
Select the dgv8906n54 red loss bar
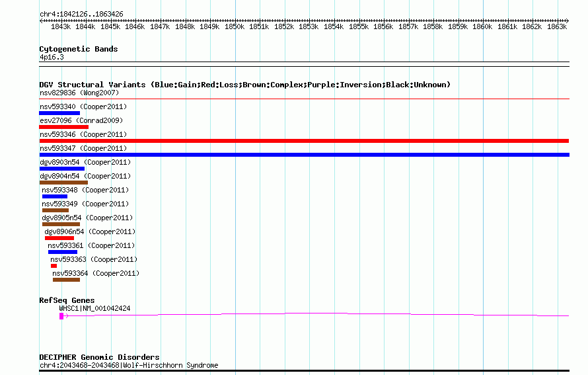pos(59,238)
